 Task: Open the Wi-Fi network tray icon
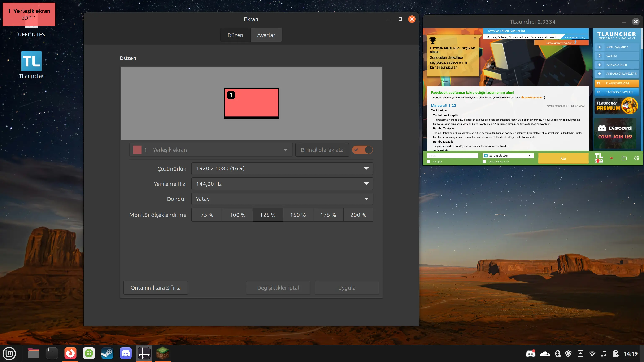[592, 353]
